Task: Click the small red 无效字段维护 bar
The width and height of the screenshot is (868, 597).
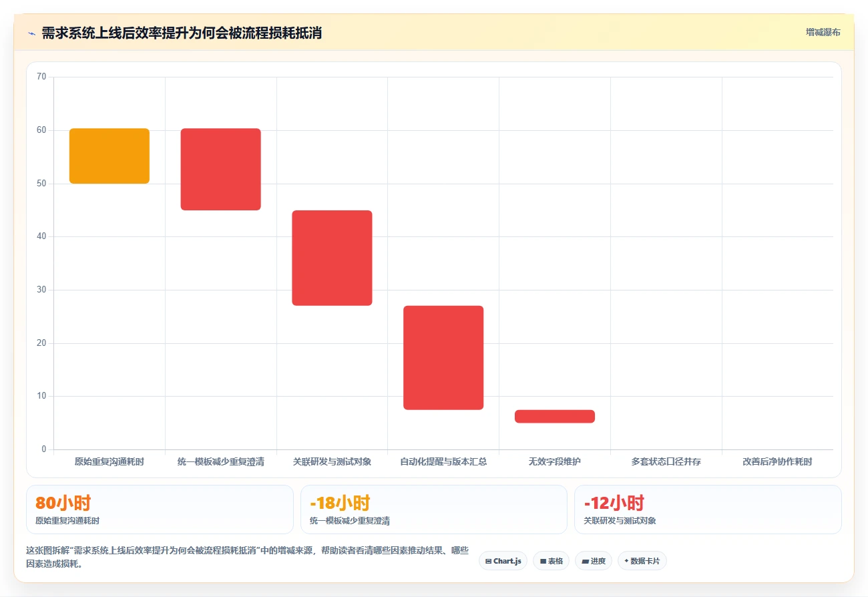Action: pos(555,416)
